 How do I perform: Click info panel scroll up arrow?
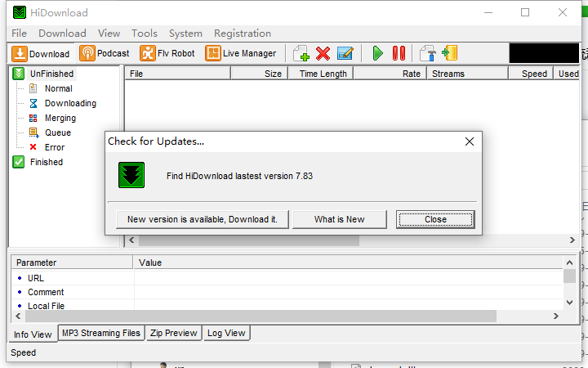tap(569, 263)
